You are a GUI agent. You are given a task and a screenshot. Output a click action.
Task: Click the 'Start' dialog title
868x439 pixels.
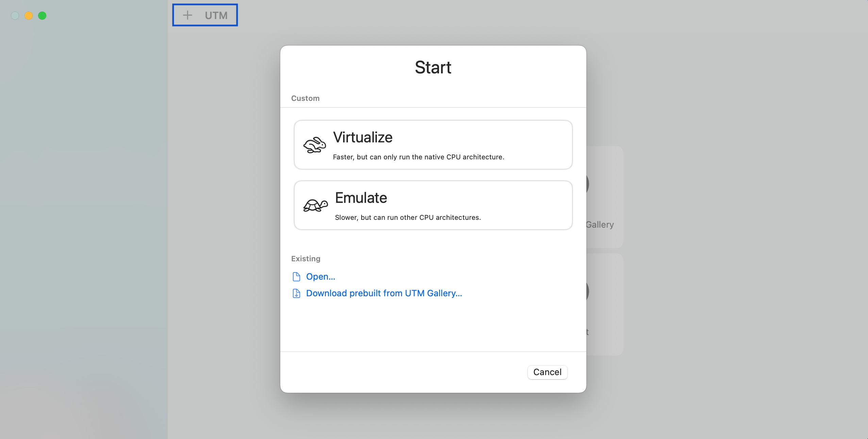click(x=433, y=67)
